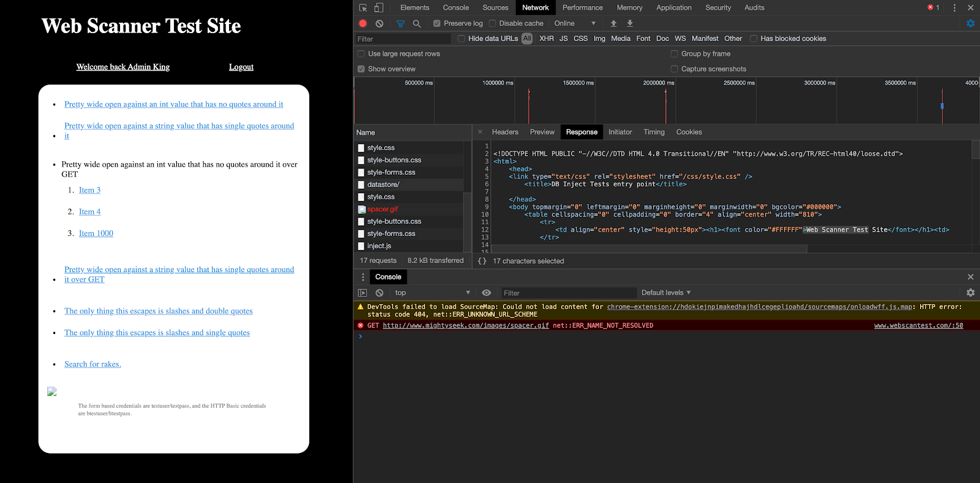Open the Online throttling dropdown
980x483 pixels.
pos(575,23)
